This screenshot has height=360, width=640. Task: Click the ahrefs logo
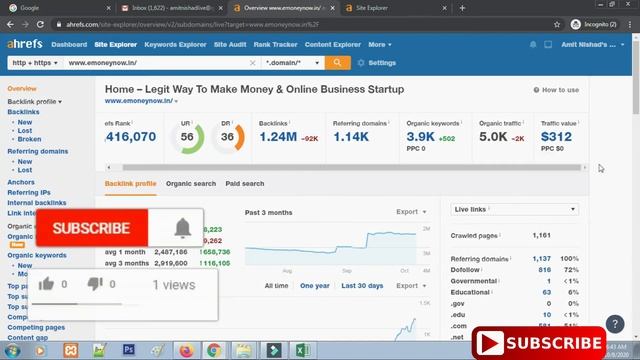pyautogui.click(x=25, y=44)
